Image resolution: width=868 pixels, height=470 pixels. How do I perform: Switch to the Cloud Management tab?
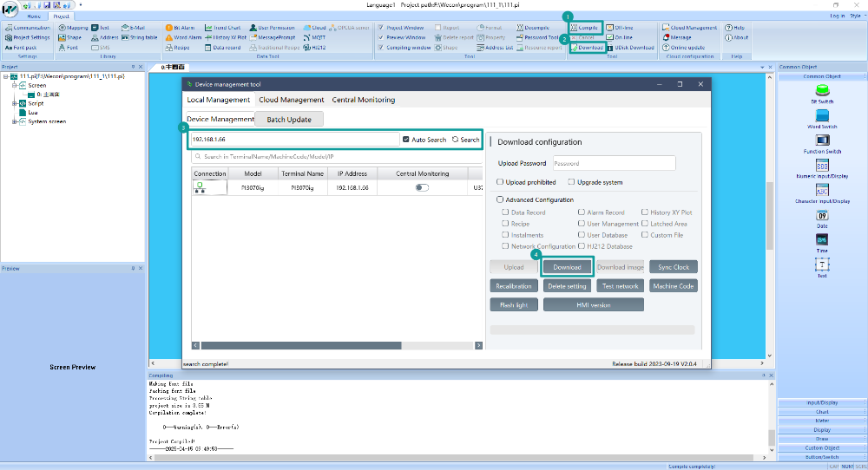[291, 100]
